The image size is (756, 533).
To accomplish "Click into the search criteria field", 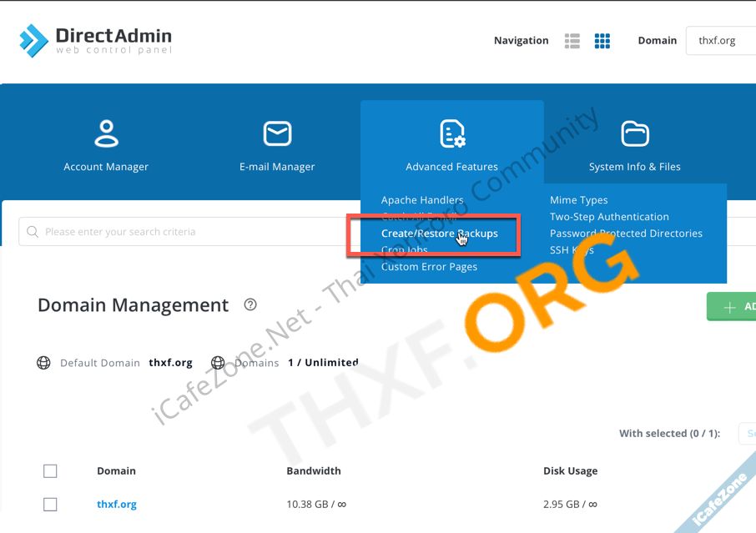I will click(184, 232).
